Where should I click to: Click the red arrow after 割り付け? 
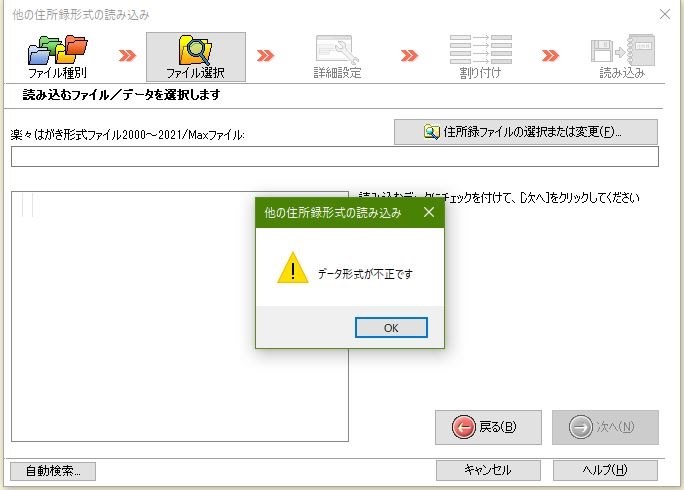coord(550,56)
